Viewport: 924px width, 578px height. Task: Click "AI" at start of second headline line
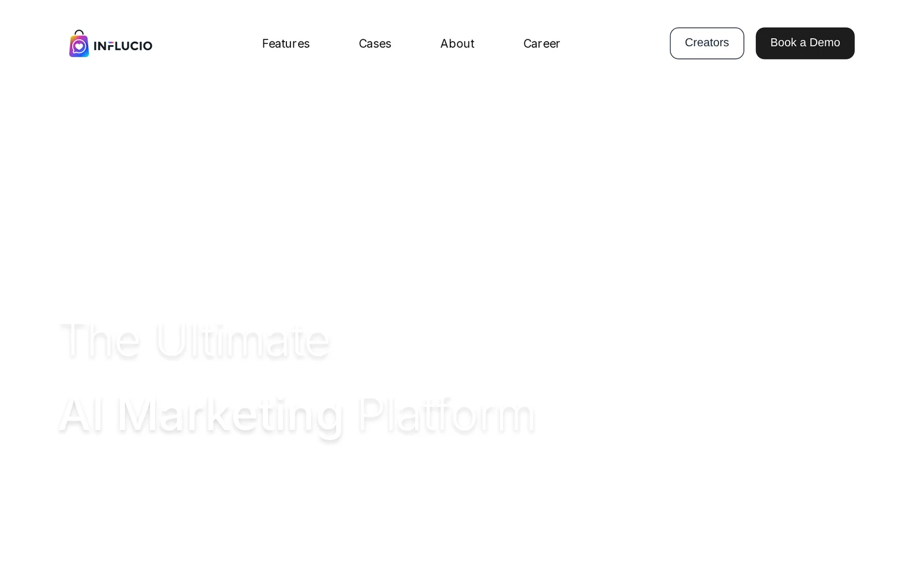pyautogui.click(x=81, y=414)
